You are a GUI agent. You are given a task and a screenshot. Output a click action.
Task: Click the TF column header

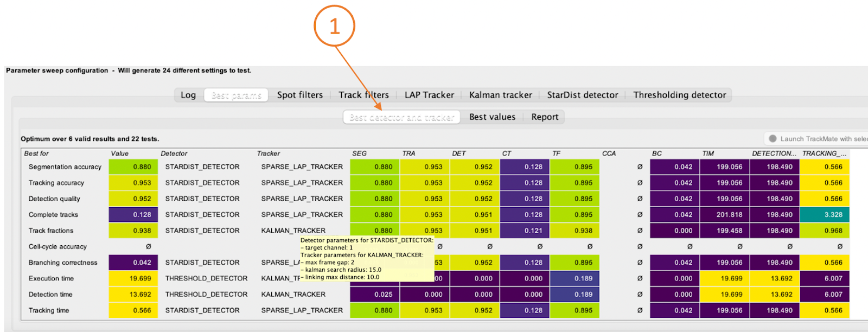(557, 154)
